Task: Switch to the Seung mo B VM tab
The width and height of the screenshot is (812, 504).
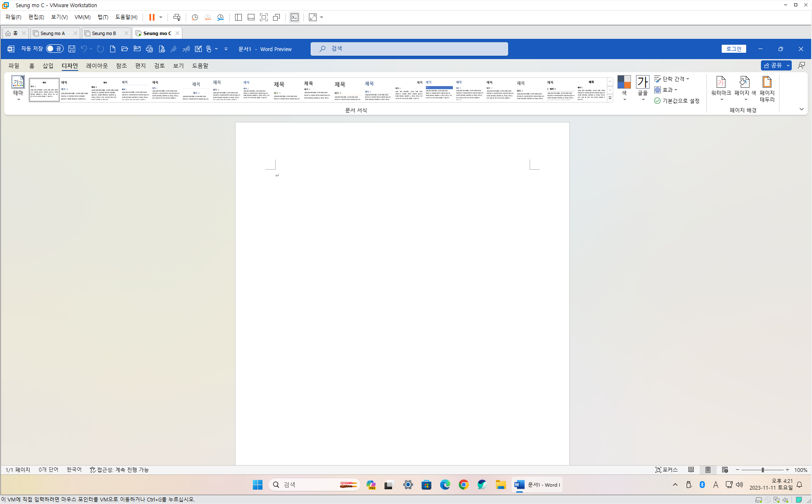Action: pos(104,33)
